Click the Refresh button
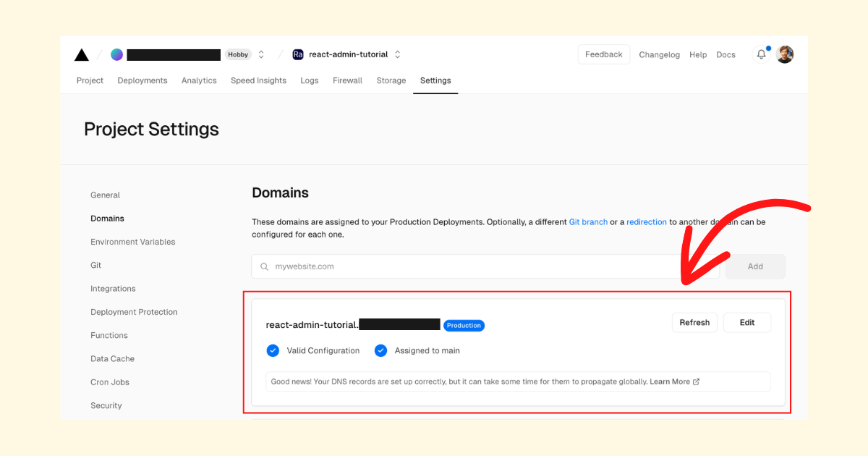 pyautogui.click(x=694, y=323)
